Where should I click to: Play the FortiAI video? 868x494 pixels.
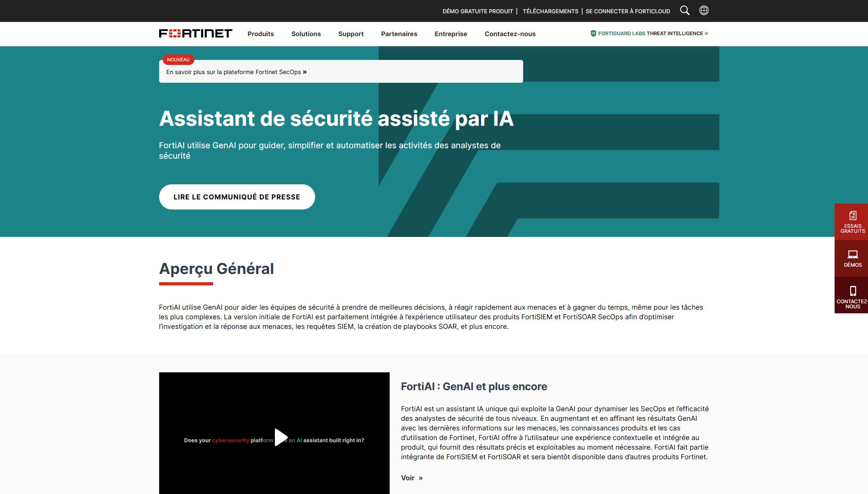[x=280, y=437]
